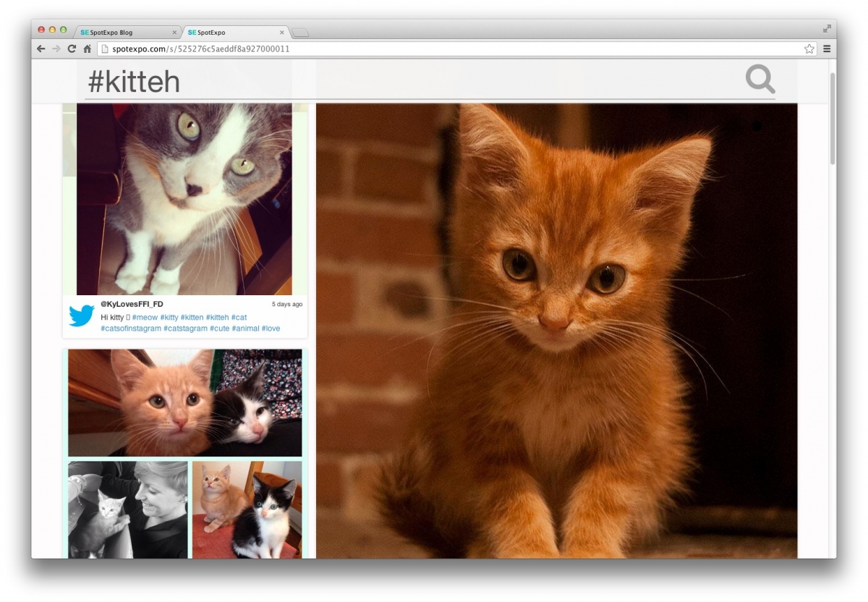Click the #cat hashtag
This screenshot has width=868, height=602.
click(x=239, y=317)
